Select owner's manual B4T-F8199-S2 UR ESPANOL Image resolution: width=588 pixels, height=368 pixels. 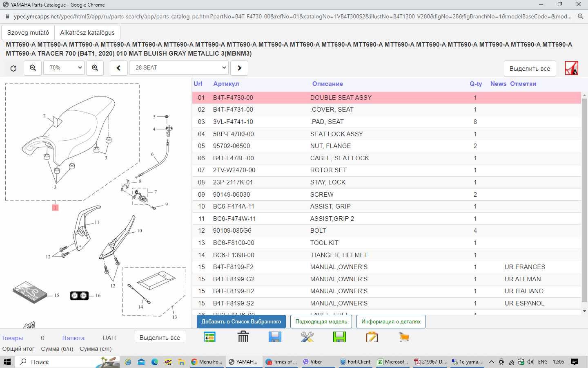[386, 303]
